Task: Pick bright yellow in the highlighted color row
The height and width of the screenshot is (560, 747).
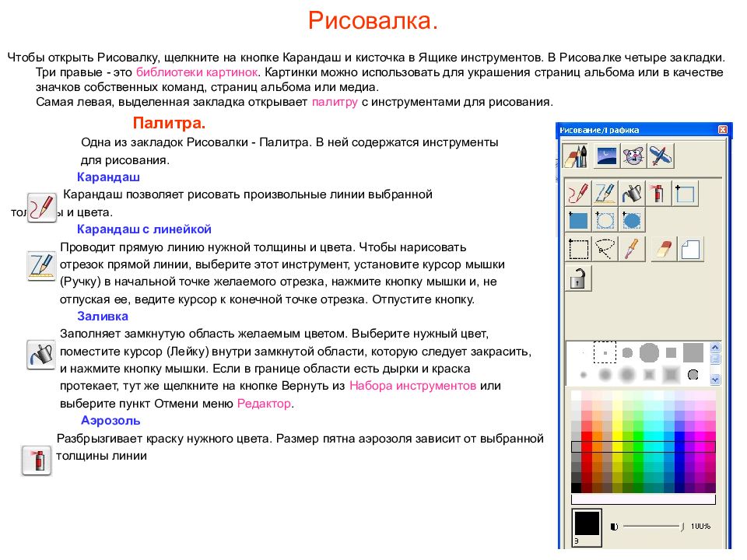Action: [618, 446]
